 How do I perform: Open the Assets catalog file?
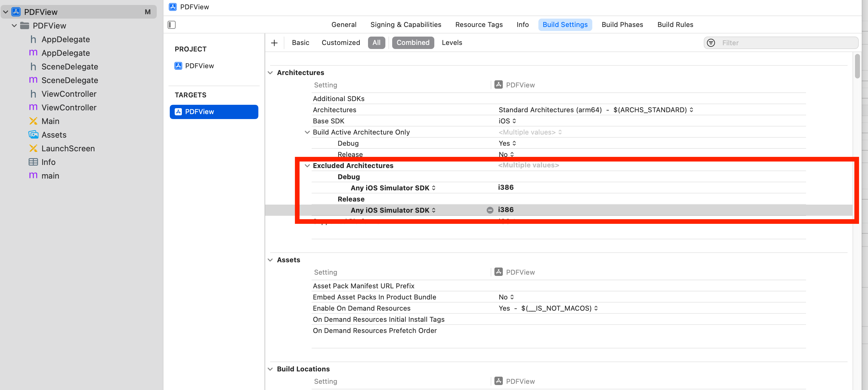tap(54, 135)
